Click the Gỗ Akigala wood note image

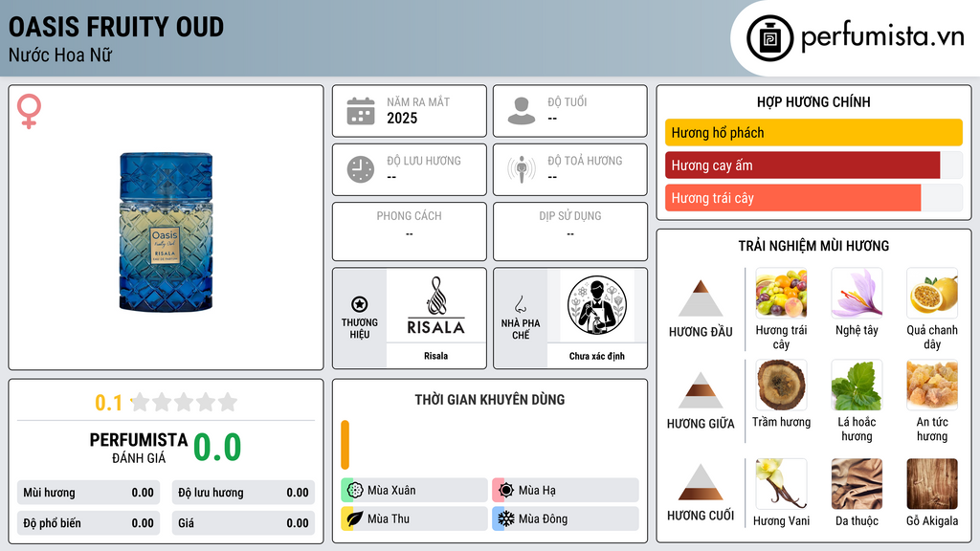932,484
